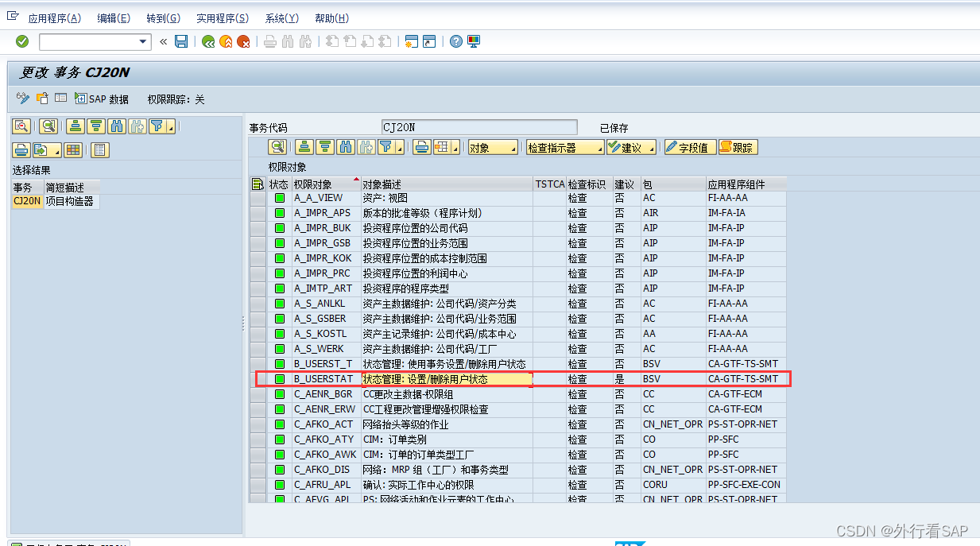
Task: Sort ascending in the 权限对象 toolbar
Action: tap(304, 147)
